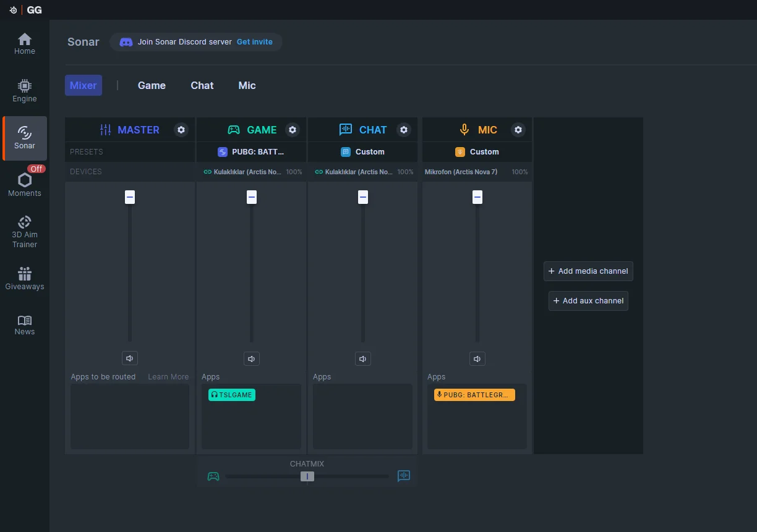Switch to the Chat tab

pyautogui.click(x=202, y=85)
